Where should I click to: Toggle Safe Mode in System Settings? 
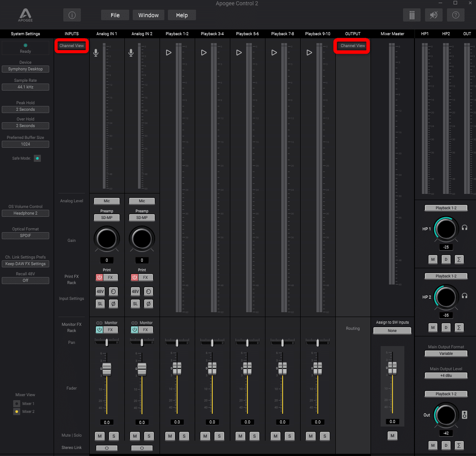pos(37,158)
